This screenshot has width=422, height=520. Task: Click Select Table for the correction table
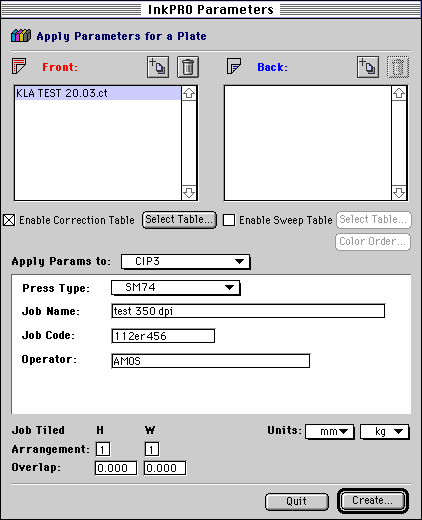[x=179, y=220]
